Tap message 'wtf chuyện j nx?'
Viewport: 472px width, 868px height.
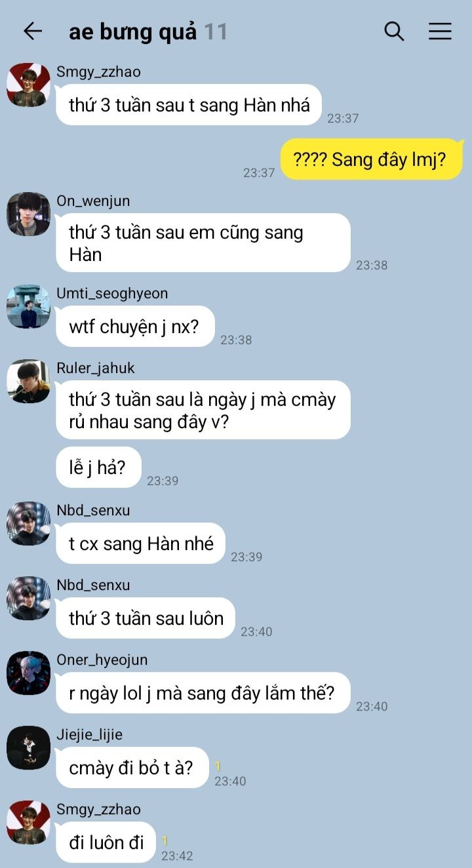[x=135, y=326]
